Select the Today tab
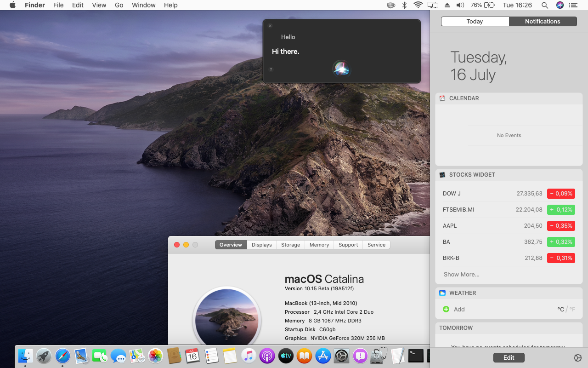Viewport: 588px width, 368px height. (475, 21)
